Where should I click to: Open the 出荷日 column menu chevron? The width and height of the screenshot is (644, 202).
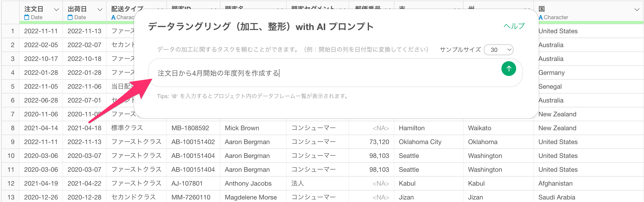100,10
